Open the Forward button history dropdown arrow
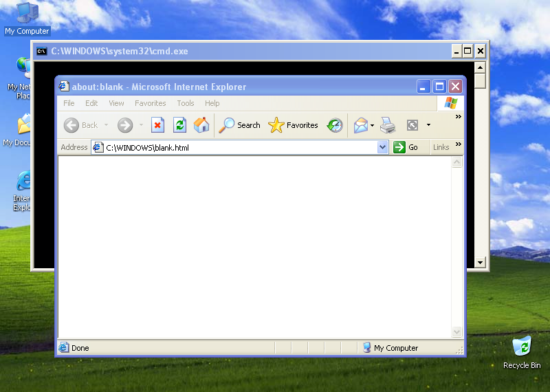550x392 pixels. 141,125
